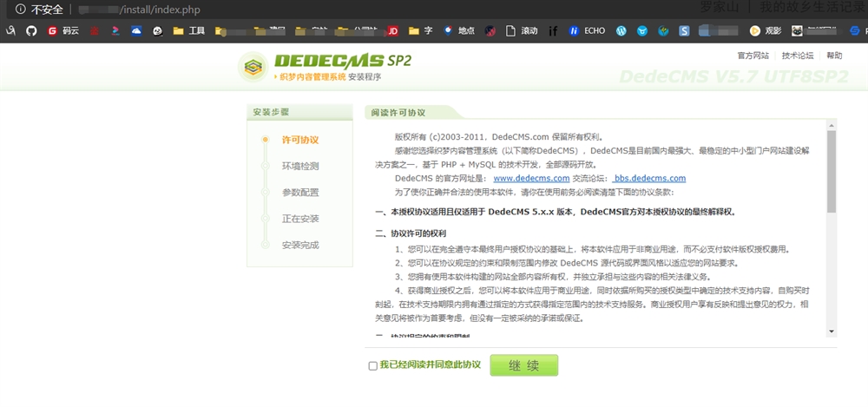Visit the www.dedecms.com link
Image resolution: width=868 pixels, height=407 pixels.
tap(531, 178)
